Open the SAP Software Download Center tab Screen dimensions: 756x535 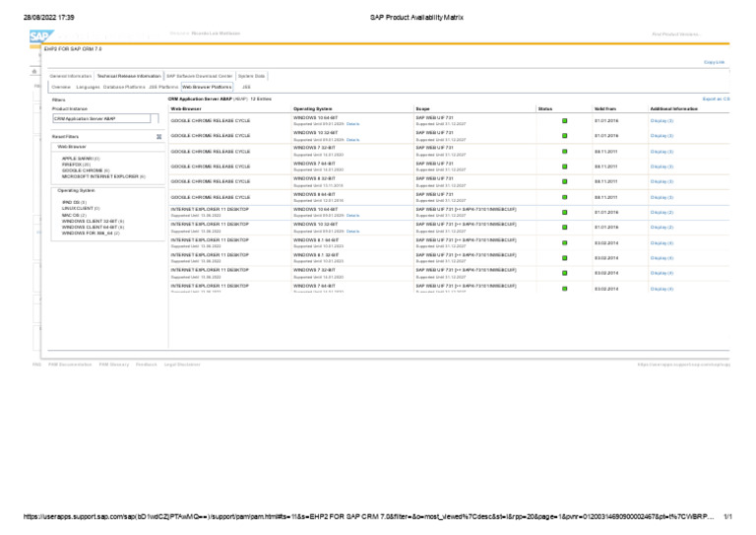[199, 76]
